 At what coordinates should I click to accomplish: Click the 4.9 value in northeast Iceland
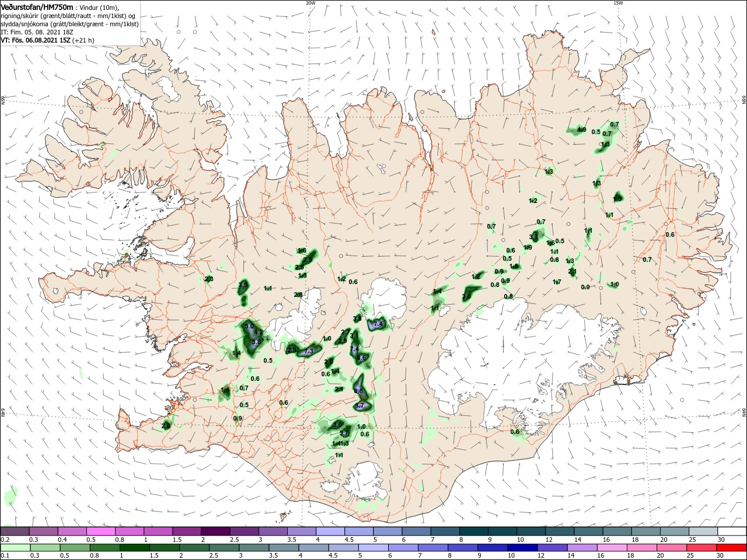[x=581, y=129]
